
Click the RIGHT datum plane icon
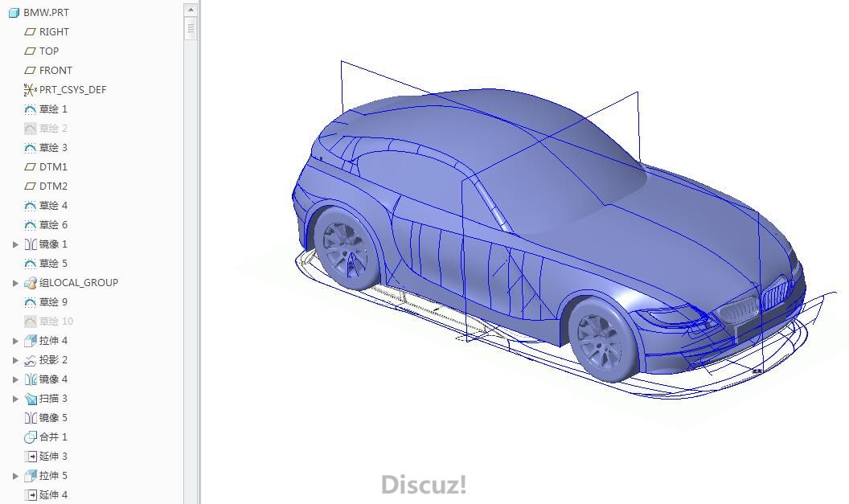point(31,32)
